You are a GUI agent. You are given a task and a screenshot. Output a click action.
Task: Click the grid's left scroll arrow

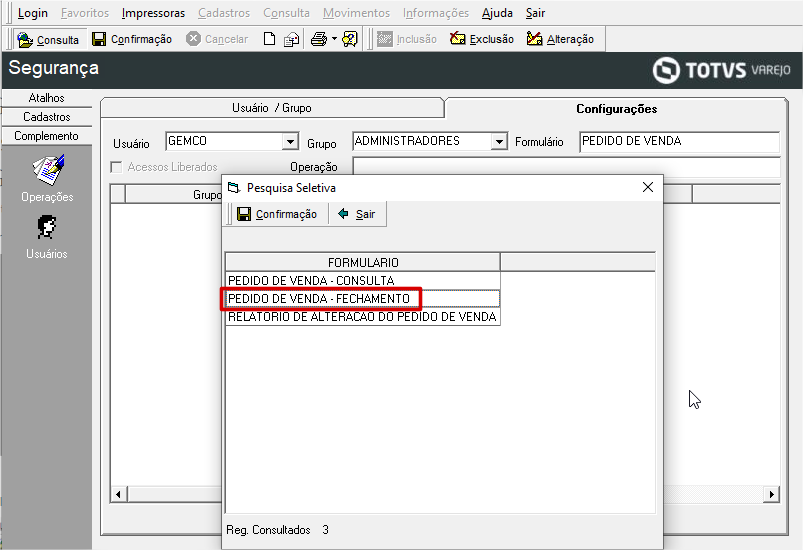119,494
